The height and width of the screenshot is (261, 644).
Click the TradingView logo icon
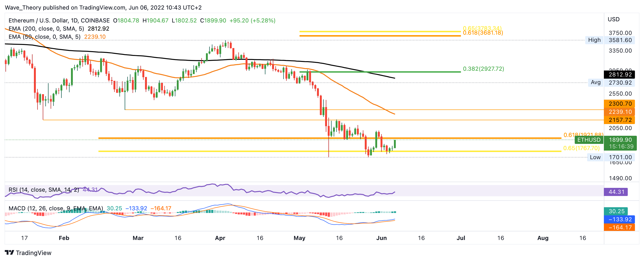coord(9,252)
